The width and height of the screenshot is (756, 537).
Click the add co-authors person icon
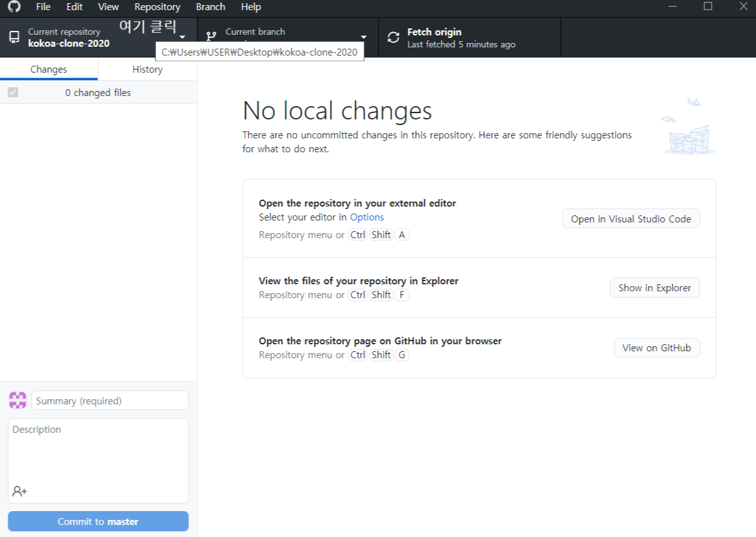pos(20,492)
